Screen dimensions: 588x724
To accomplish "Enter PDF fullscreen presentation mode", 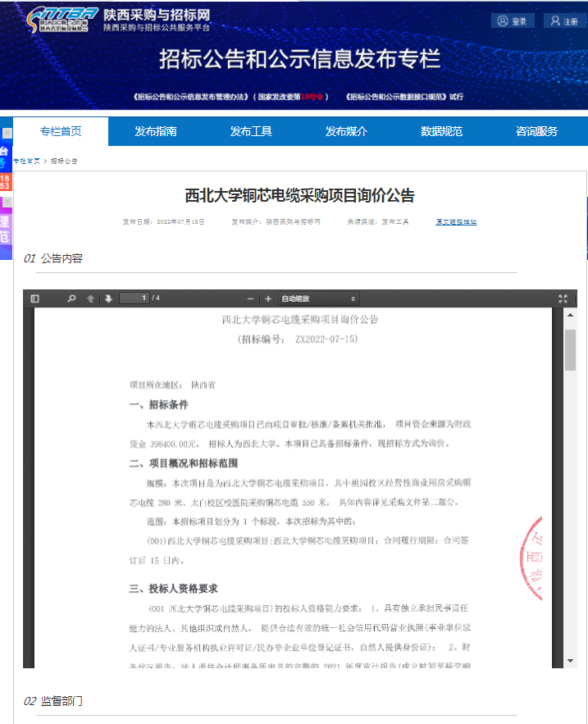I will pos(563,298).
